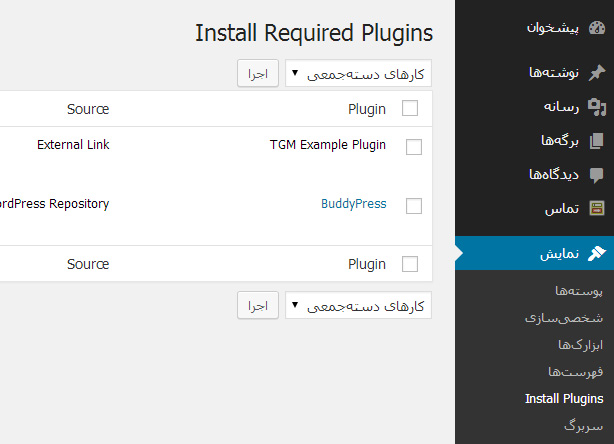Go to شخصی‌سازی customize submenu
Screen dimensions: 614x444
tap(564, 318)
